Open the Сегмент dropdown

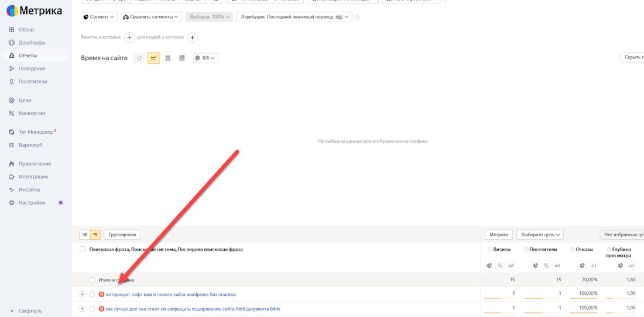(x=99, y=17)
